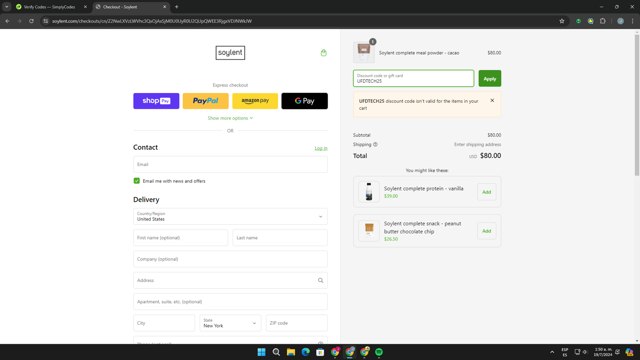Launch Microsoft Edge from the taskbar
The height and width of the screenshot is (360, 640).
point(306,352)
